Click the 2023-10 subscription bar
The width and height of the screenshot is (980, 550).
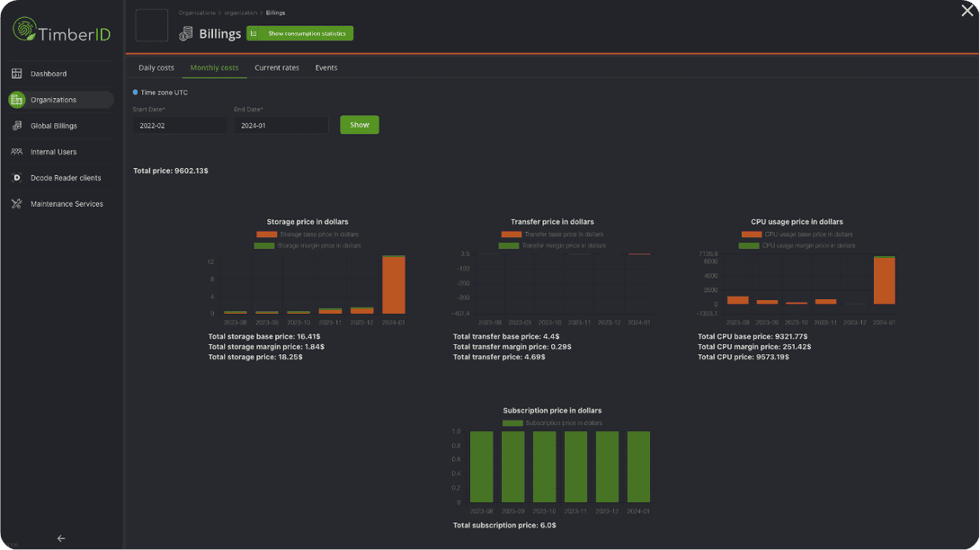pos(544,467)
